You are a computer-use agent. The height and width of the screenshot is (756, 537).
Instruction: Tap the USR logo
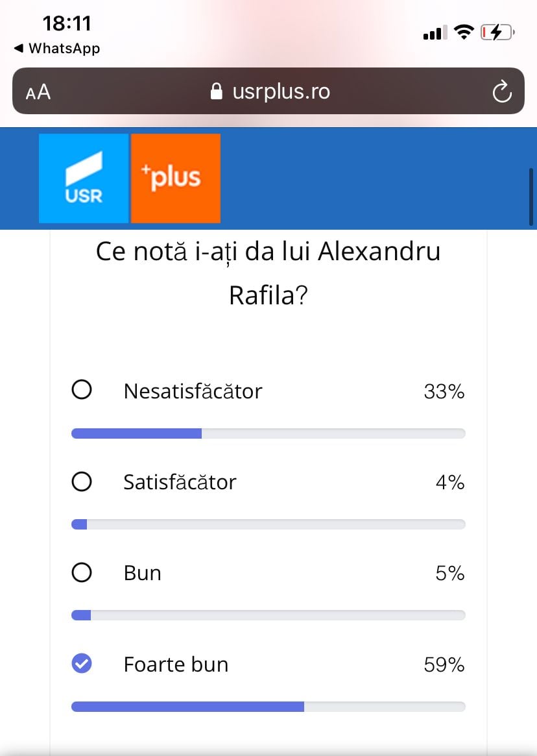(84, 178)
